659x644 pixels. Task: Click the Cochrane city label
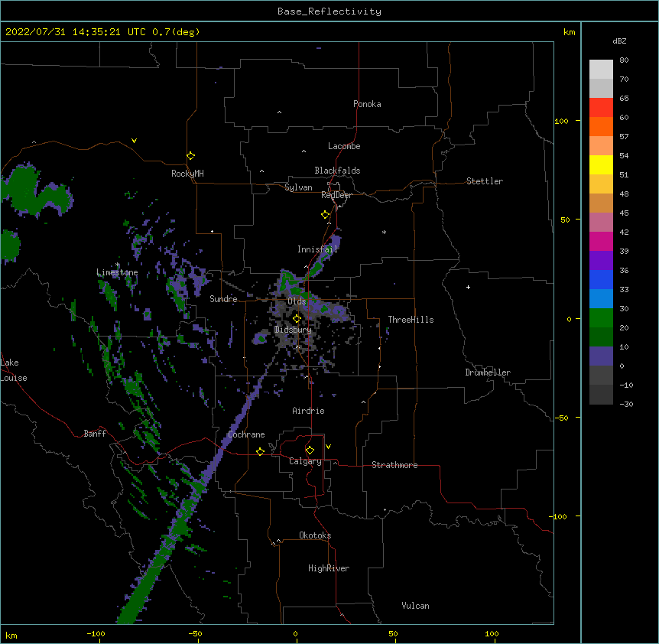click(x=246, y=434)
